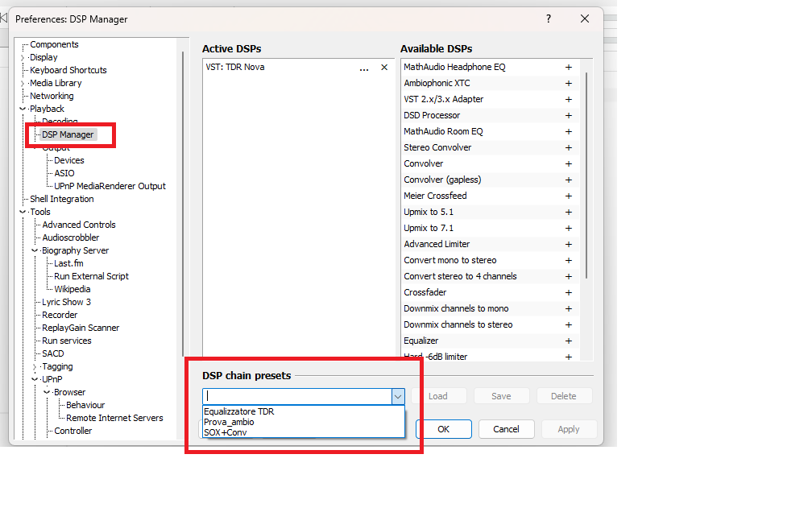812x508 pixels.
Task: Collapse the Playback tree node
Action: [x=23, y=109]
